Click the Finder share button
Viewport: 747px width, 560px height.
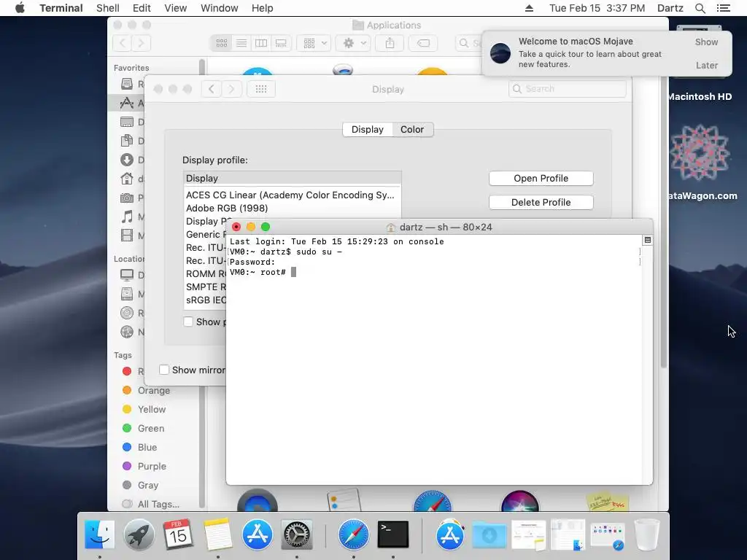tap(390, 43)
